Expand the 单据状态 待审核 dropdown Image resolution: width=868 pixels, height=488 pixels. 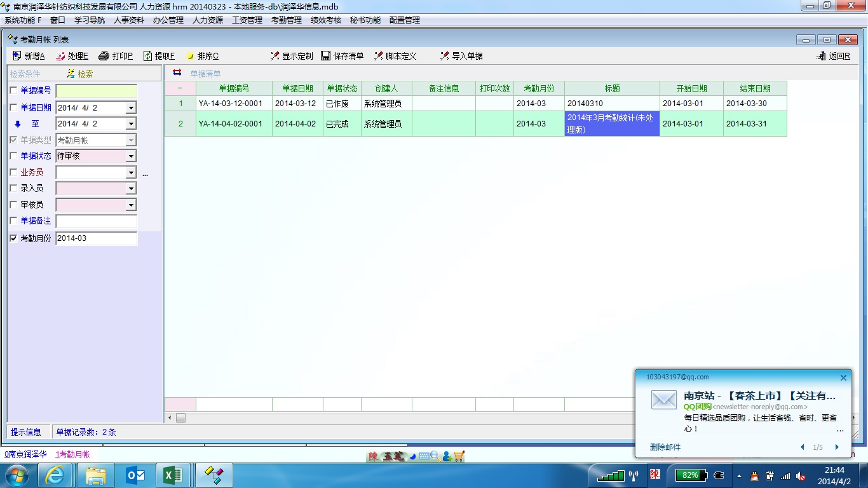[131, 156]
